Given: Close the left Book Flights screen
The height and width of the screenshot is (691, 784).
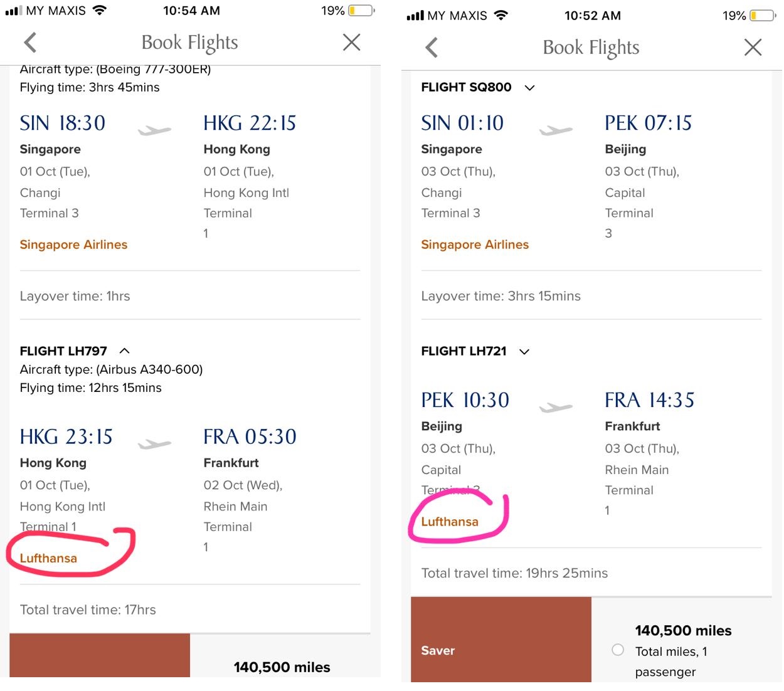Looking at the screenshot, I should 351,43.
